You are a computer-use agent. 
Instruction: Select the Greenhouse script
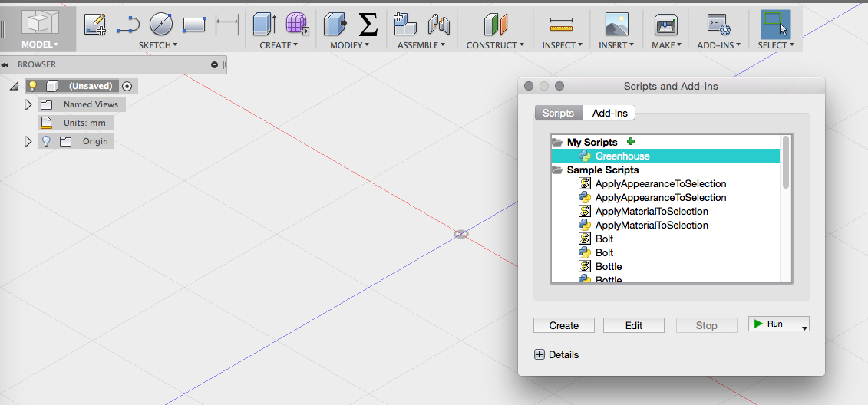pyautogui.click(x=665, y=156)
